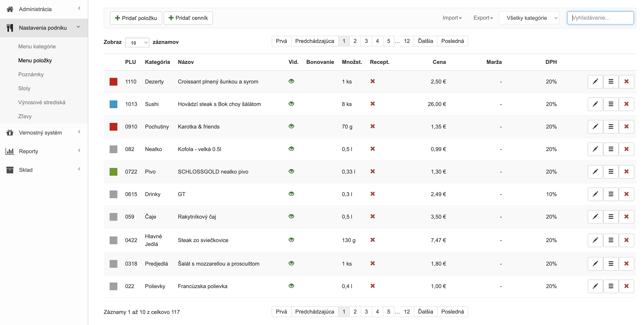Focus the Vyhľadávanie search field

(x=600, y=18)
